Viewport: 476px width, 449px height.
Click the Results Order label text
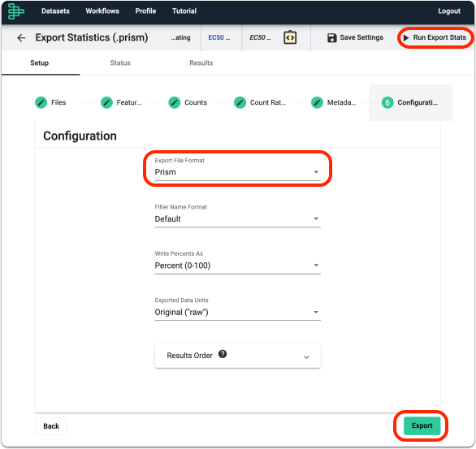pyautogui.click(x=190, y=356)
